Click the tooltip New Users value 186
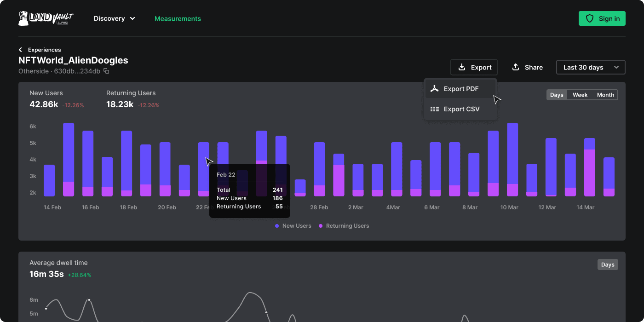The image size is (644, 322). [277, 198]
